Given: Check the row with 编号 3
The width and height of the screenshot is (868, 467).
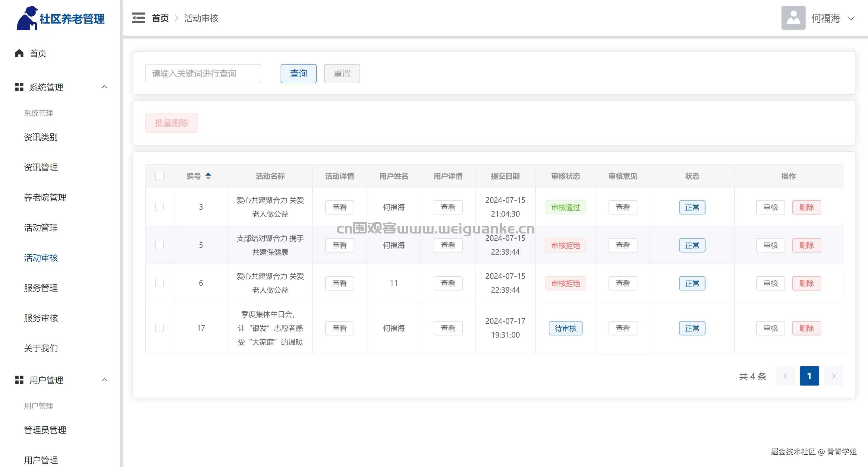Looking at the screenshot, I should 159,207.
